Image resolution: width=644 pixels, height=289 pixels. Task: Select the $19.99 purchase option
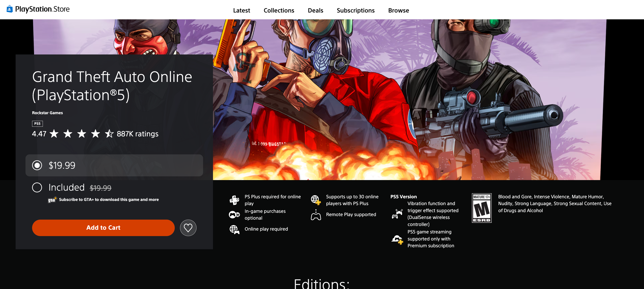[x=37, y=165]
